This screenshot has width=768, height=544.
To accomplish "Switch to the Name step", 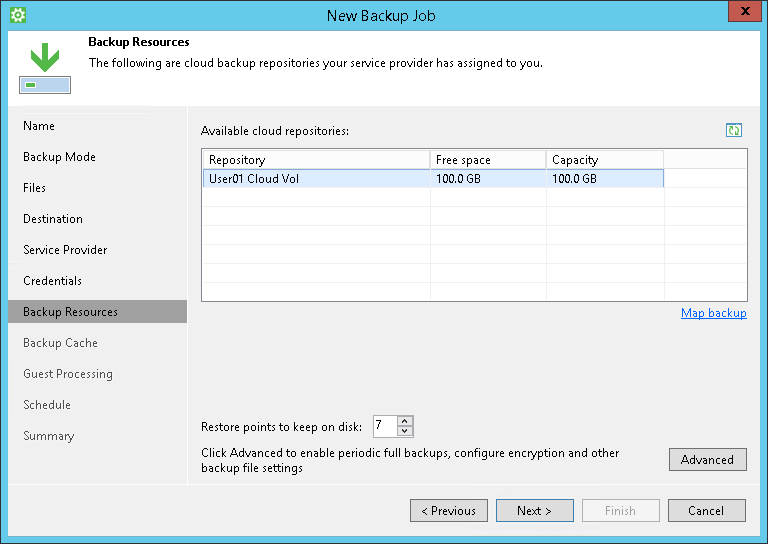I will 39,126.
